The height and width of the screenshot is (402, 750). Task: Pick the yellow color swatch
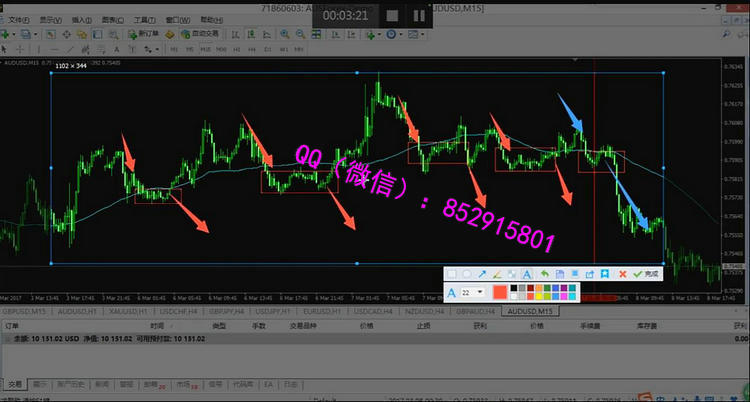coord(538,295)
